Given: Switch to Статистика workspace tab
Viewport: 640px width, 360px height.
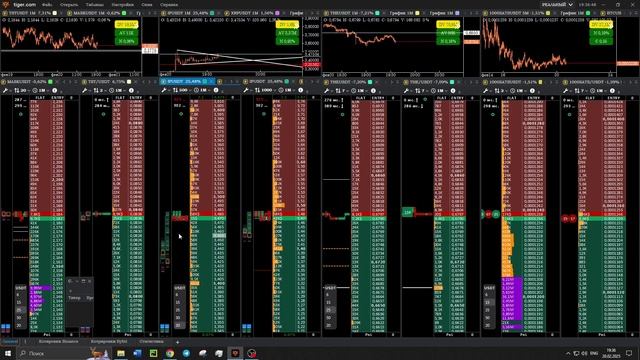Looking at the screenshot, I should click(x=151, y=341).
